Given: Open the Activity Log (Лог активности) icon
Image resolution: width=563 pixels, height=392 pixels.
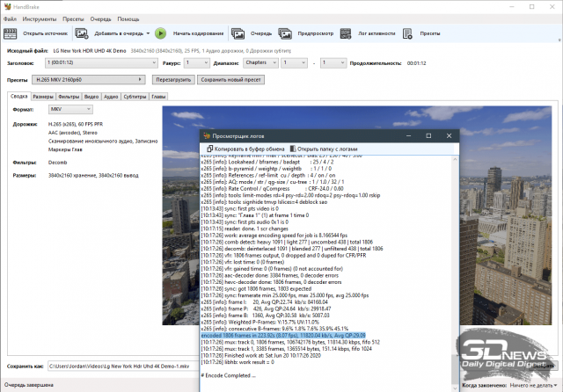Looking at the screenshot, I should [x=347, y=33].
